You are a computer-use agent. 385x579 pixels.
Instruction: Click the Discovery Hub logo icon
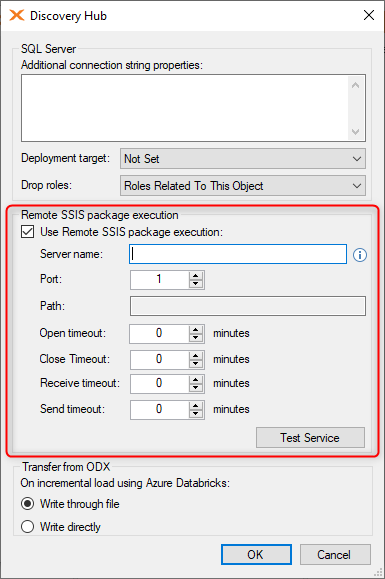pyautogui.click(x=17, y=16)
